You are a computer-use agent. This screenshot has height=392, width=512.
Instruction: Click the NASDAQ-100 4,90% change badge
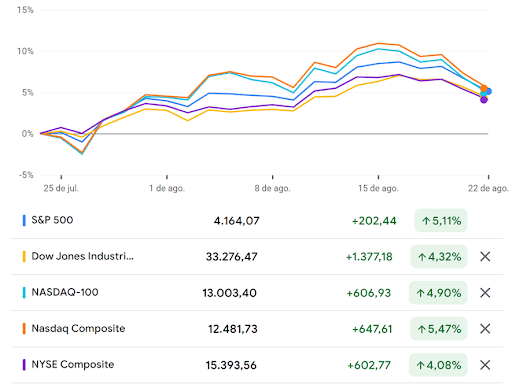(438, 293)
